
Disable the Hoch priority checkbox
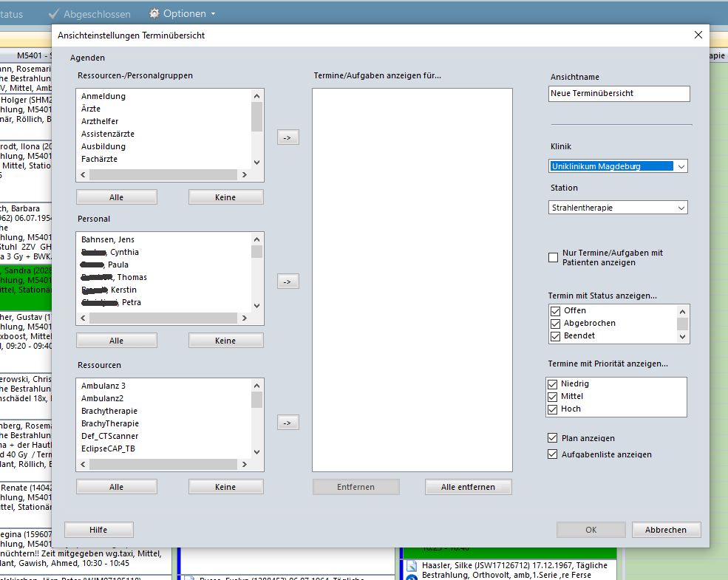553,409
